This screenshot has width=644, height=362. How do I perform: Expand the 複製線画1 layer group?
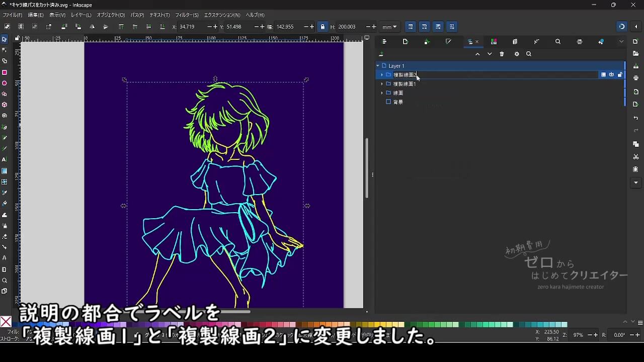[x=382, y=84]
